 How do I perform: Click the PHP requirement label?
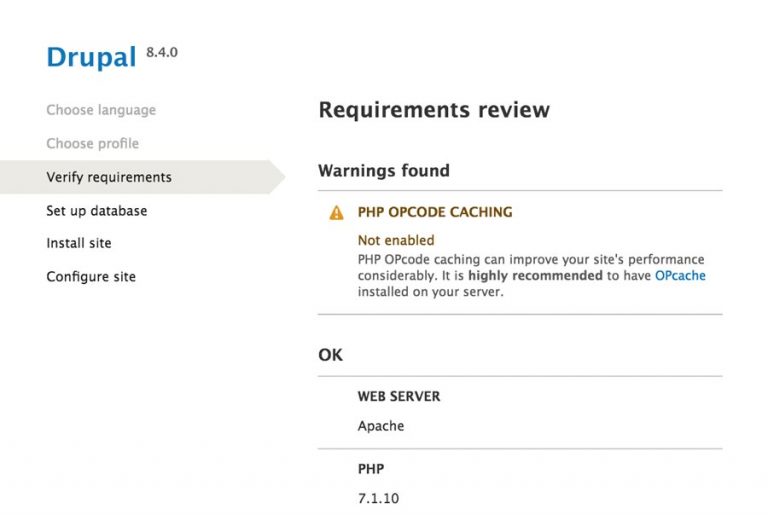pos(371,468)
